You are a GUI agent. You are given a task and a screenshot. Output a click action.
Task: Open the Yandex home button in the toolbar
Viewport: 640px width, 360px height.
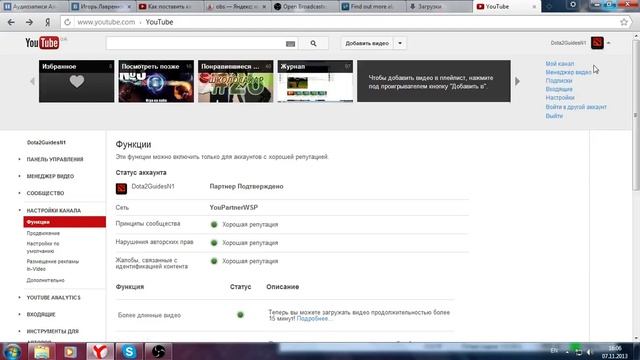point(47,22)
